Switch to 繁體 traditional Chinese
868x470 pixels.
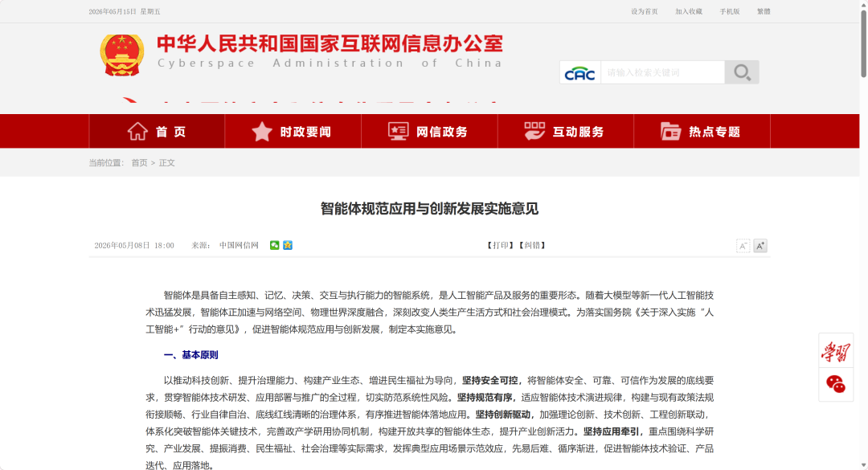(764, 11)
